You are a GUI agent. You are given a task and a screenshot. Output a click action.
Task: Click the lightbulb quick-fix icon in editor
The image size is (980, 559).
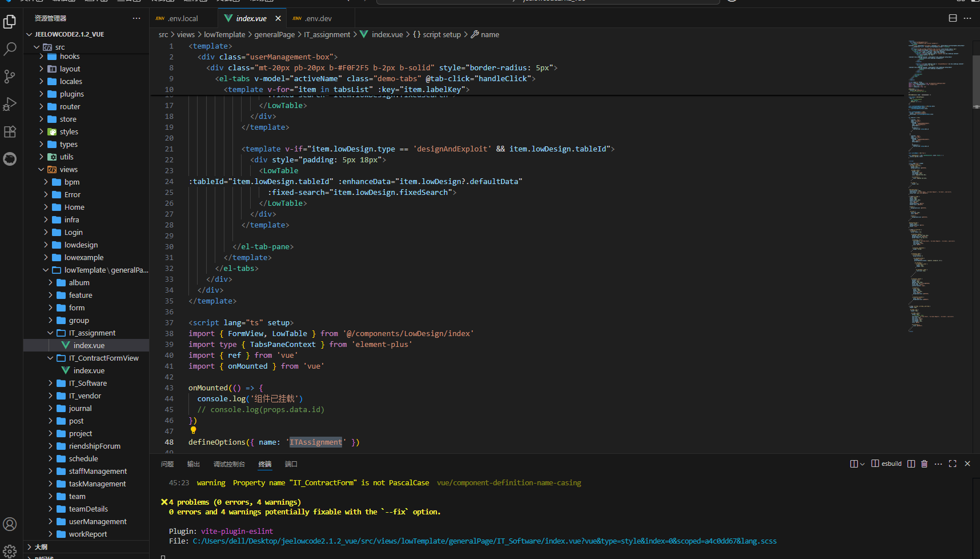(193, 430)
